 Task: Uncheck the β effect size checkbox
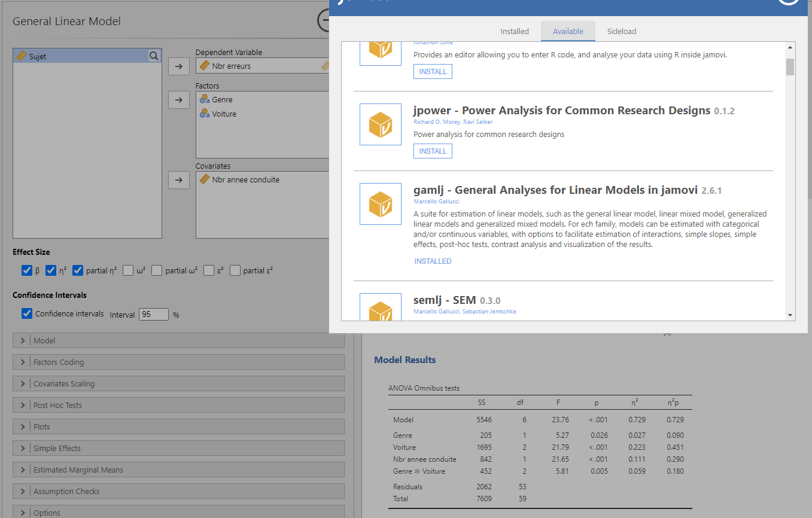[x=26, y=271]
